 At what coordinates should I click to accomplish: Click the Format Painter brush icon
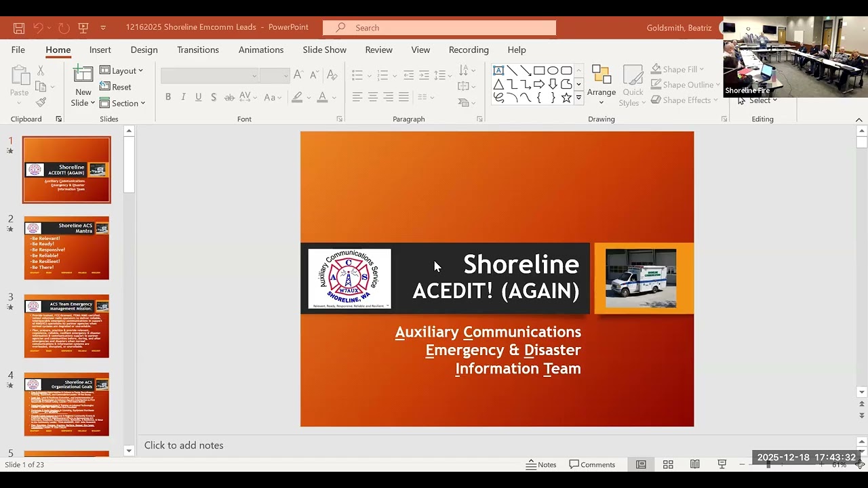click(x=41, y=102)
